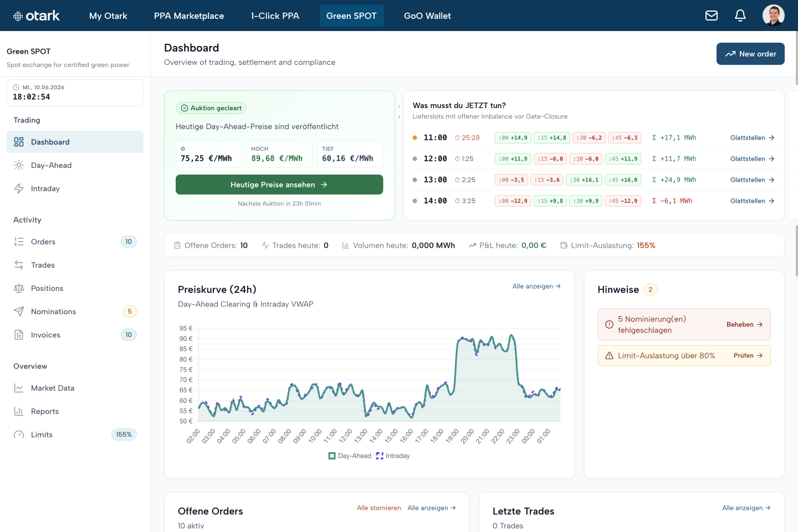Click Glattstellen for the 11:00 slot

coord(752,137)
